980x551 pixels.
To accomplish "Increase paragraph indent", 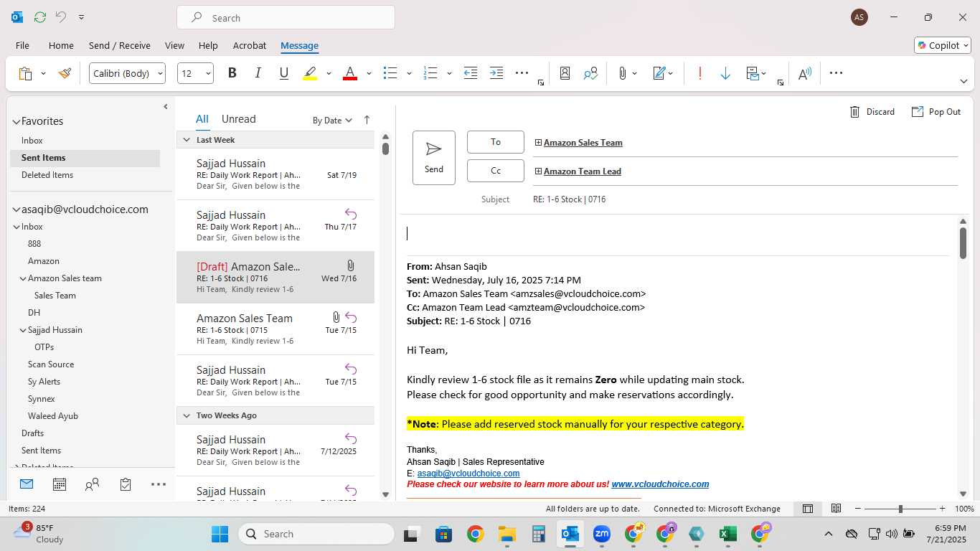I will [496, 73].
